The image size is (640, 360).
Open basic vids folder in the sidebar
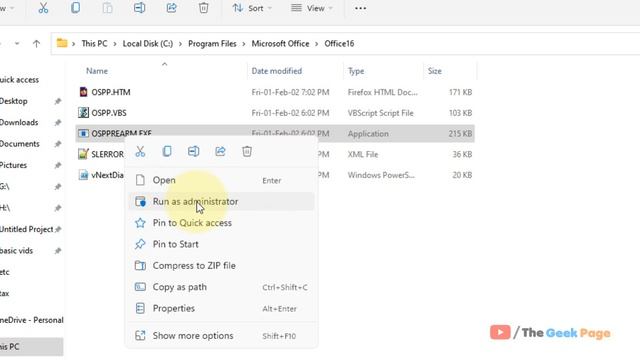coord(16,251)
